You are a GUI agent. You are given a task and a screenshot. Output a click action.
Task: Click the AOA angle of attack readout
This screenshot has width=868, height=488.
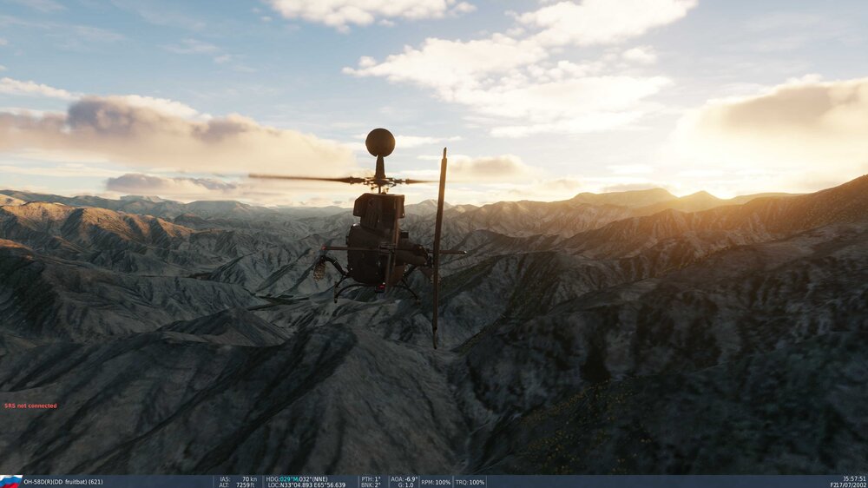(x=403, y=478)
